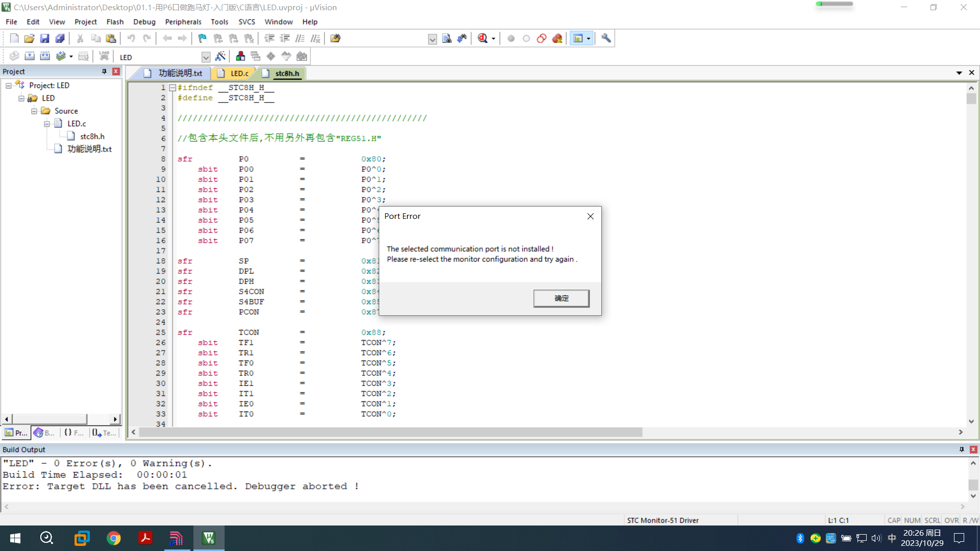The image size is (980, 551).
Task: Start or stop the debug session icon
Action: pos(483,38)
